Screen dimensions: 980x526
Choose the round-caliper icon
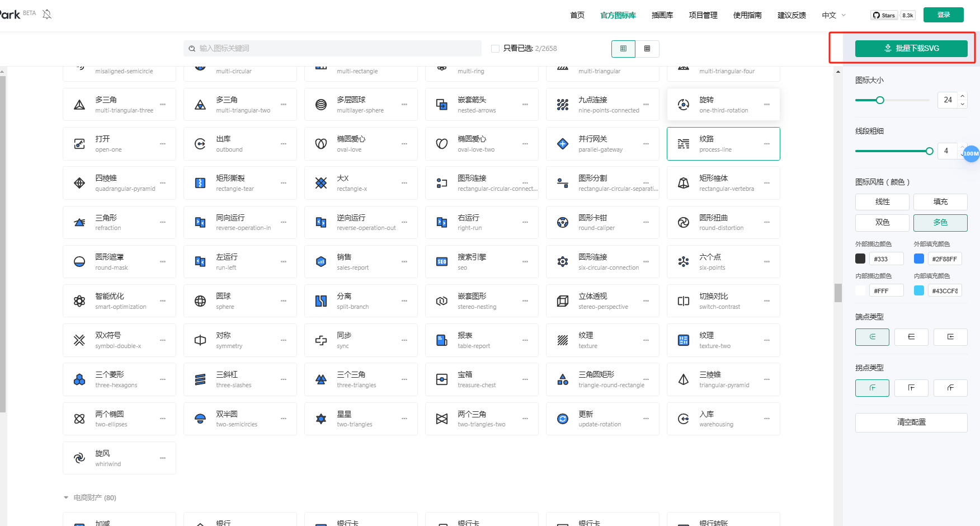click(602, 223)
